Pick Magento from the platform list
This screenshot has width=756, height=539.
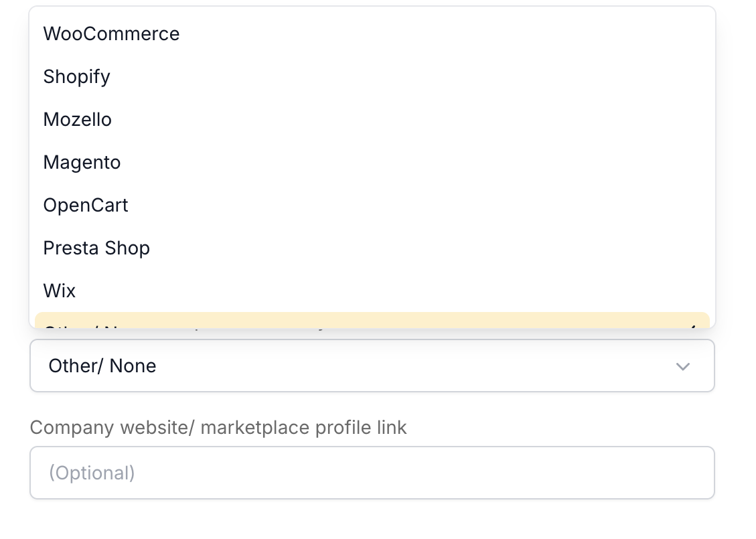pyautogui.click(x=82, y=162)
